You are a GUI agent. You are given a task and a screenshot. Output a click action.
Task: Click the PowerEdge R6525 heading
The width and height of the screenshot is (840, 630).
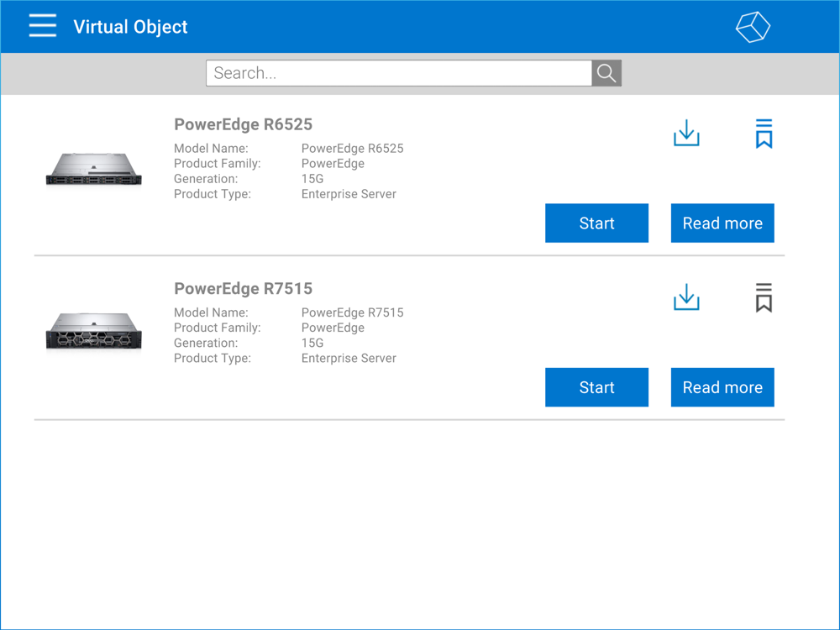coord(243,124)
